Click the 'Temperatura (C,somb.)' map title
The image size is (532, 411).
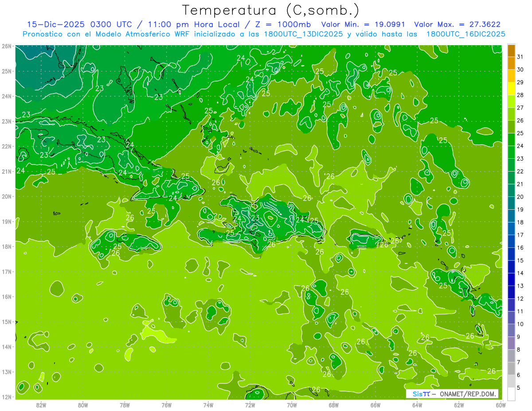click(x=271, y=10)
